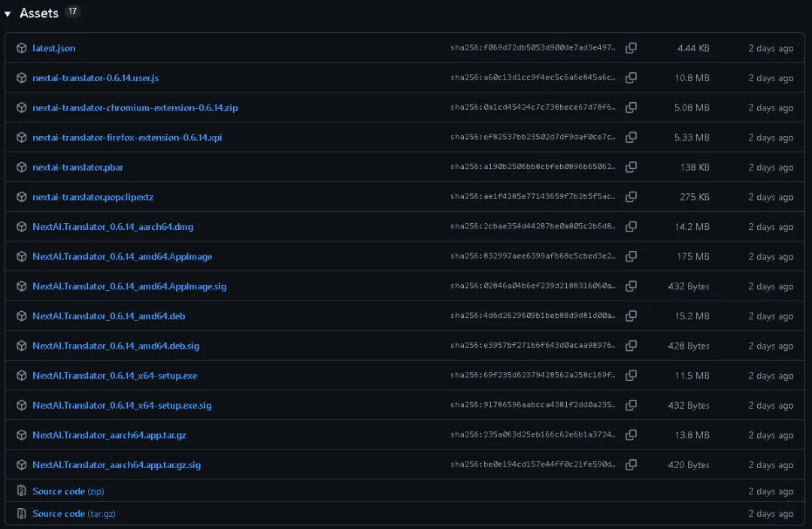
Task: Click package icon beside x64-setup.exe
Action: click(21, 375)
